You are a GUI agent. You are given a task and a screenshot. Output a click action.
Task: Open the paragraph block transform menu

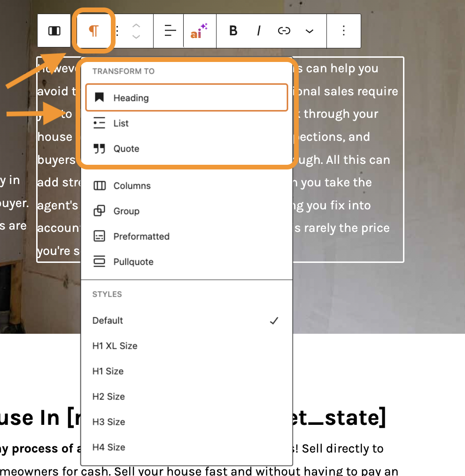[93, 31]
